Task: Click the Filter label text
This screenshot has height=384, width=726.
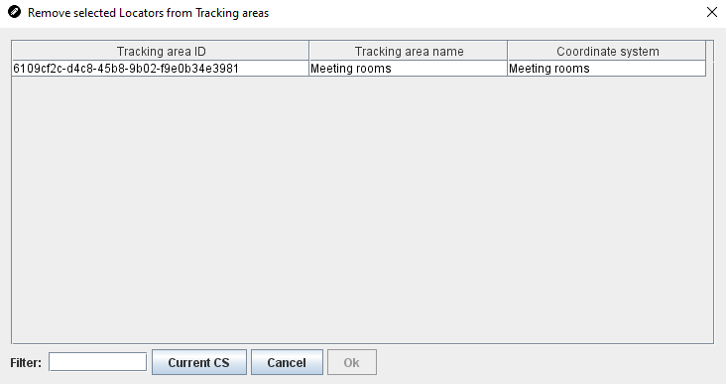Action: tap(26, 363)
